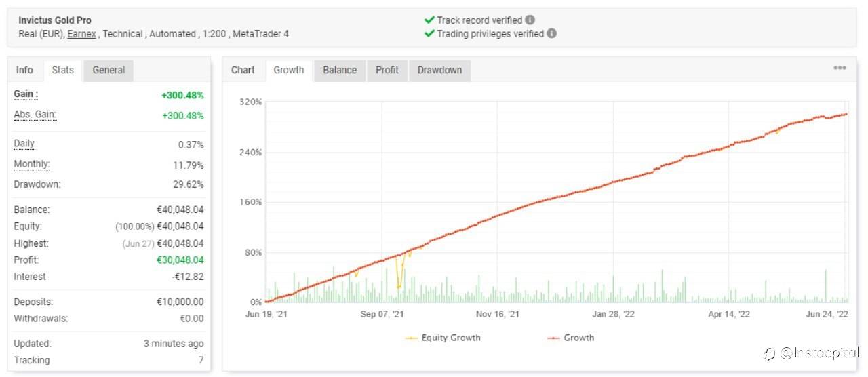Click the Sep 07, '21 axis label
The width and height of the screenshot is (868, 377).
382,314
